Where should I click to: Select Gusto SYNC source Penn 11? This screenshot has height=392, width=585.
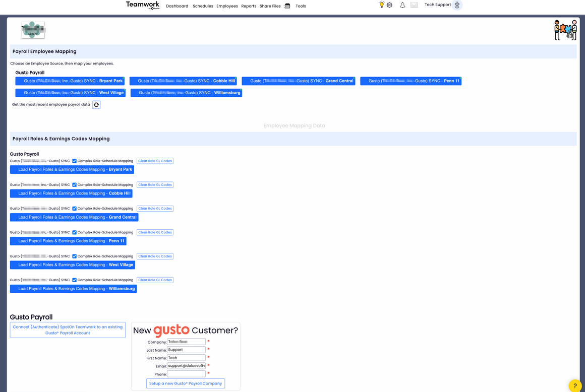click(x=411, y=81)
